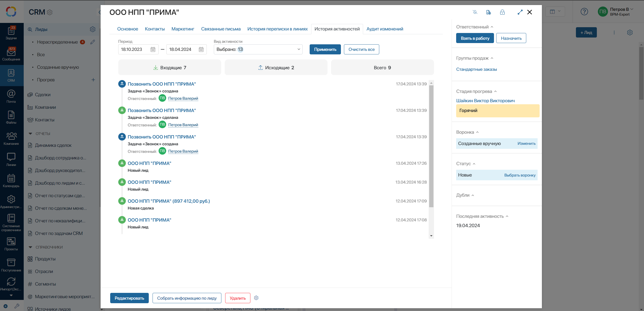Click the Применить button
The image size is (644, 311).
tap(325, 49)
